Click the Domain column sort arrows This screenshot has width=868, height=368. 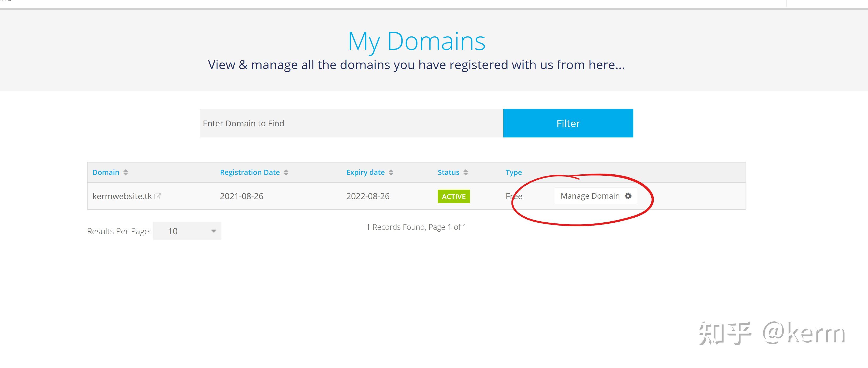click(x=125, y=172)
